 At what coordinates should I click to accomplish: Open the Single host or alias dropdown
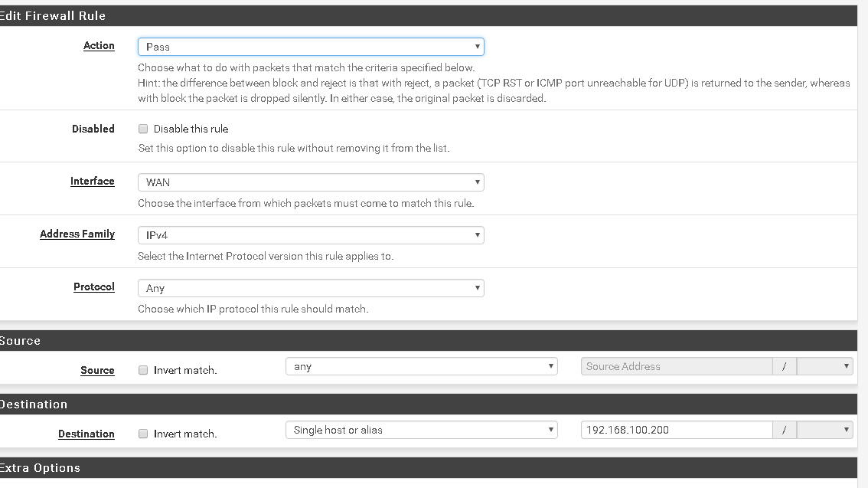421,430
